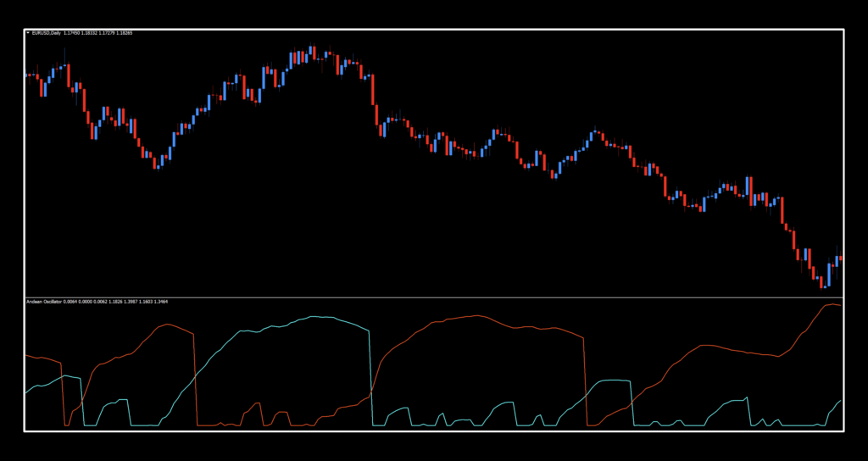The width and height of the screenshot is (868, 461).
Task: Select the lowest candlestick near the right edge
Action: point(821,282)
